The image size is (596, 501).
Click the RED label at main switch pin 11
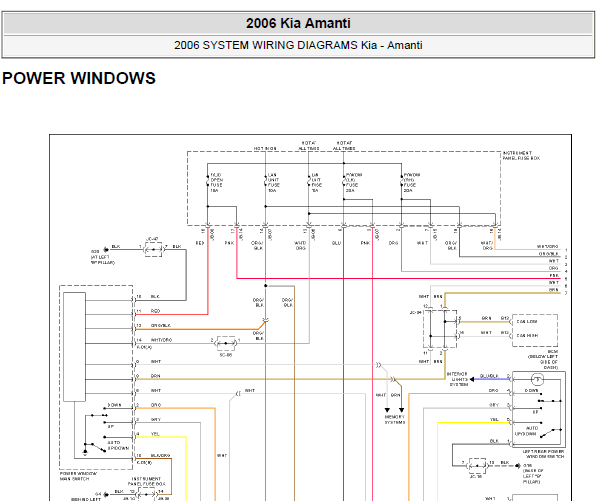tap(155, 311)
